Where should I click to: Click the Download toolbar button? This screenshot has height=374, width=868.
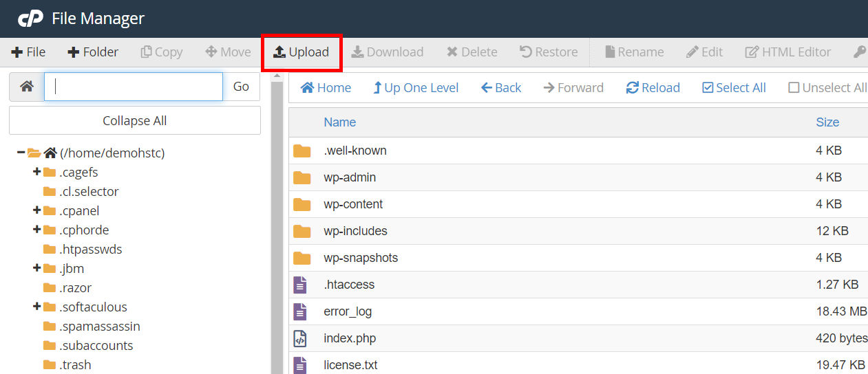click(x=388, y=52)
